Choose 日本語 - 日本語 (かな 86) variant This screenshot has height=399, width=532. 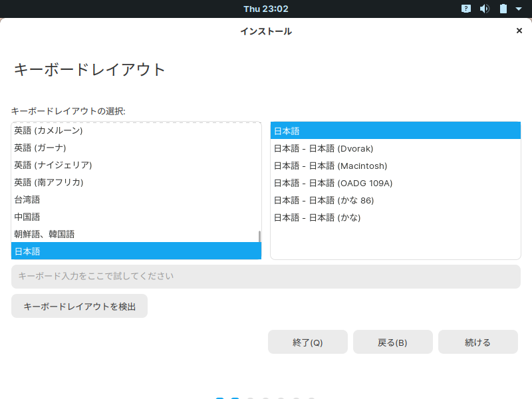[396, 201]
